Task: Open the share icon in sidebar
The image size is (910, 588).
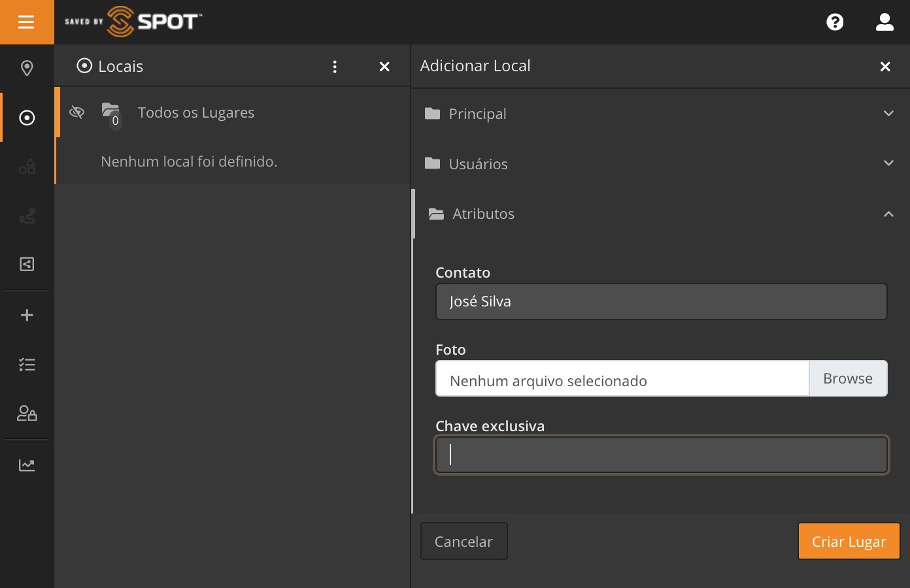Action: click(27, 264)
